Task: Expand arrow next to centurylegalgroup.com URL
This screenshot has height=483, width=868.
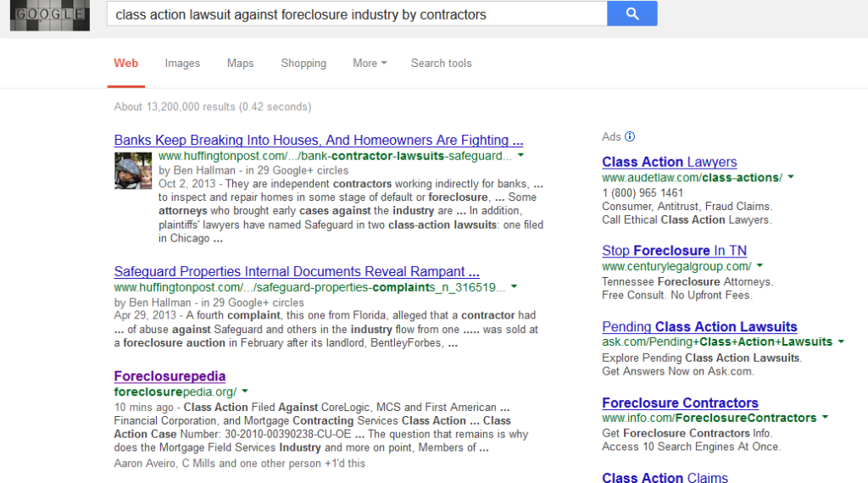Action: click(x=760, y=265)
